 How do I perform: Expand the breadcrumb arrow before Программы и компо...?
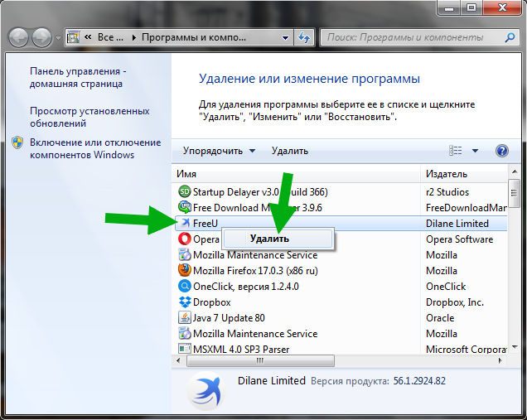click(x=134, y=37)
